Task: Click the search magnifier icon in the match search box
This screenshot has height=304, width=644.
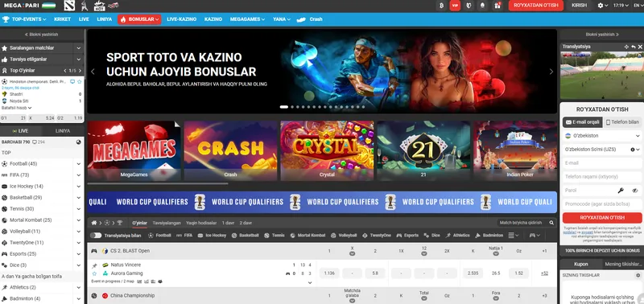Action: [551, 223]
